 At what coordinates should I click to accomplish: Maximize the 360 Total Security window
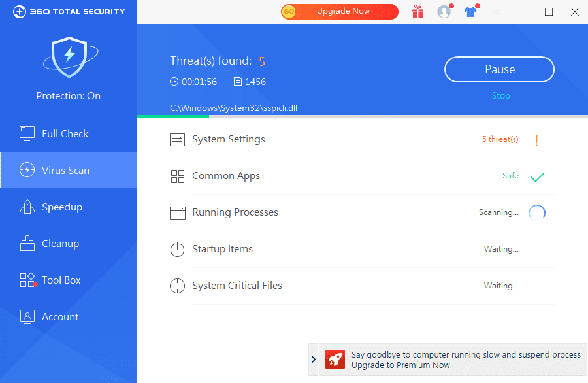click(x=549, y=12)
